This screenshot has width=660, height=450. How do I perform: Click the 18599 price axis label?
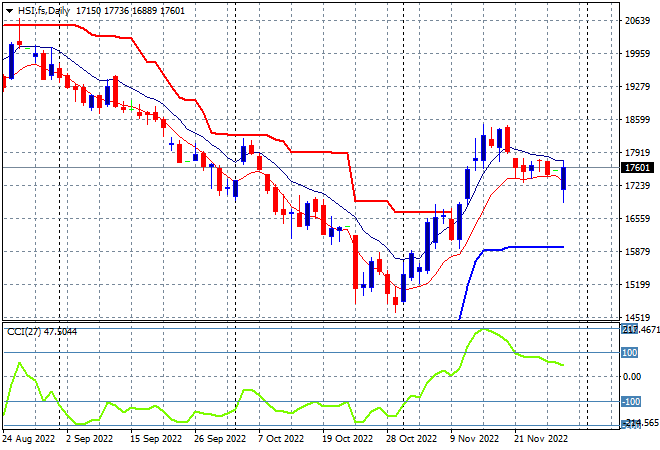pos(637,120)
